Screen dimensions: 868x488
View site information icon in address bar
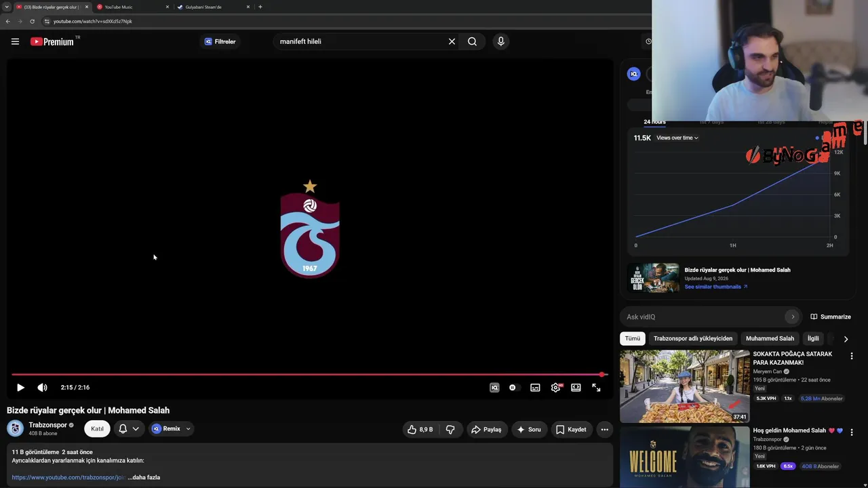pos(47,21)
